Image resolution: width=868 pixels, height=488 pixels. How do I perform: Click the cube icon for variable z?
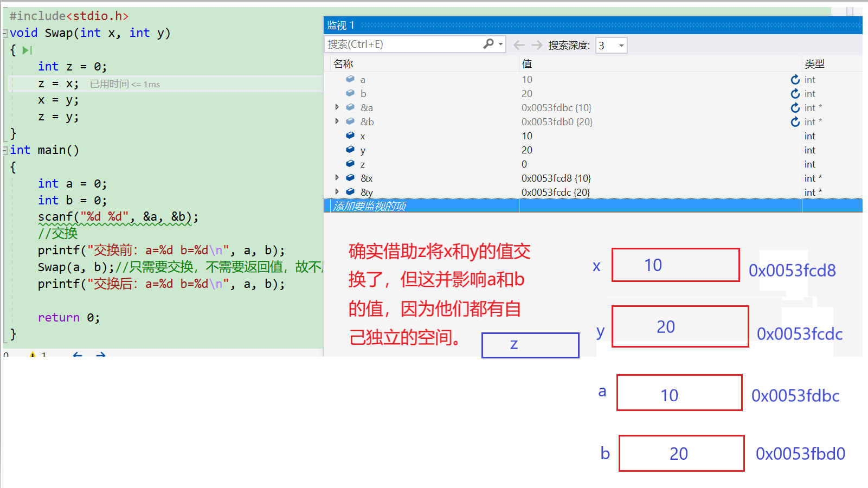click(x=350, y=164)
